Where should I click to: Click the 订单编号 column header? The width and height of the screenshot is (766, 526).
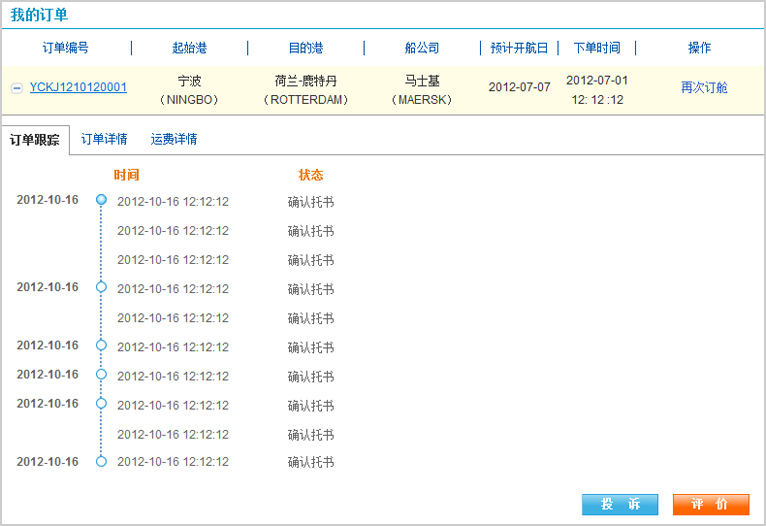[x=66, y=48]
